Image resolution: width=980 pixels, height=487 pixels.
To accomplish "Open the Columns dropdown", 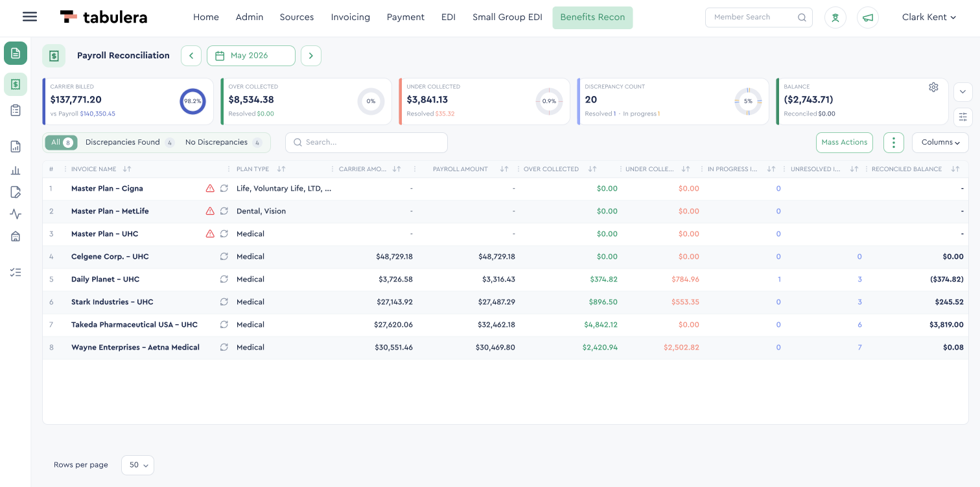I will [x=940, y=143].
